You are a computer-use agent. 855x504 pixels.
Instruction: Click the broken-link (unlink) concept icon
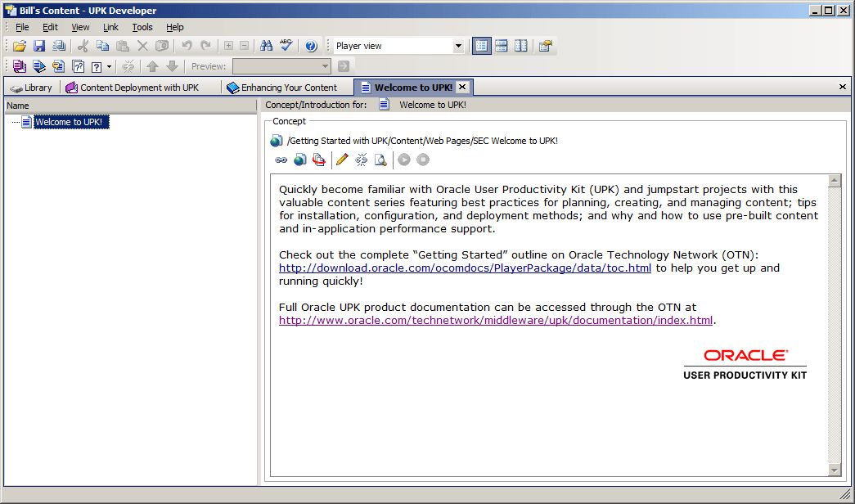[x=361, y=160]
